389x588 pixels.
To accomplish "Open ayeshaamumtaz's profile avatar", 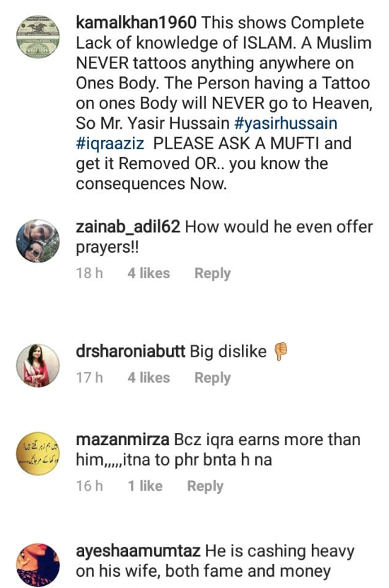I will [x=38, y=565].
